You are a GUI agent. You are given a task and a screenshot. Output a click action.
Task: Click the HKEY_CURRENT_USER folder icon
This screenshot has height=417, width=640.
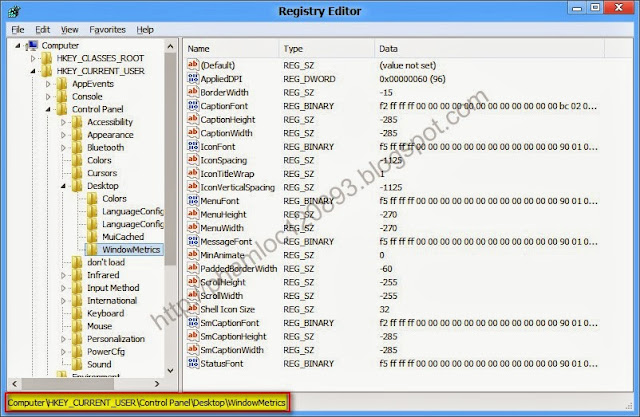[47, 71]
